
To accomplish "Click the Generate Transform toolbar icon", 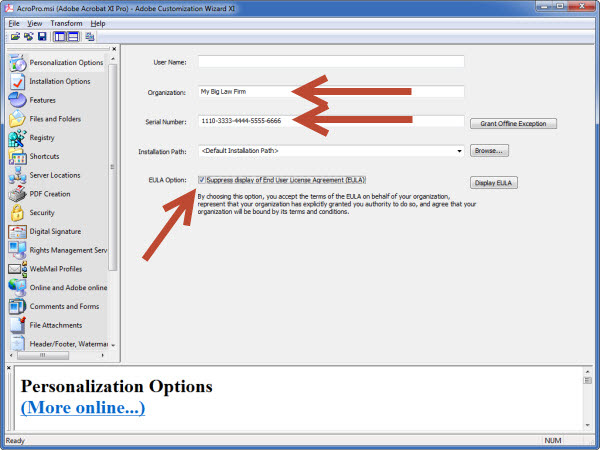I will point(90,37).
